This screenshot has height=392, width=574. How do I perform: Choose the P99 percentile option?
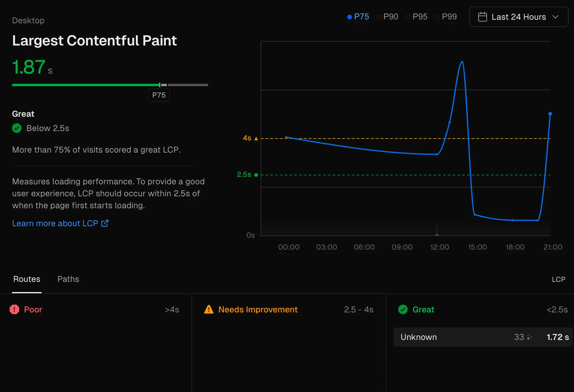[446, 17]
